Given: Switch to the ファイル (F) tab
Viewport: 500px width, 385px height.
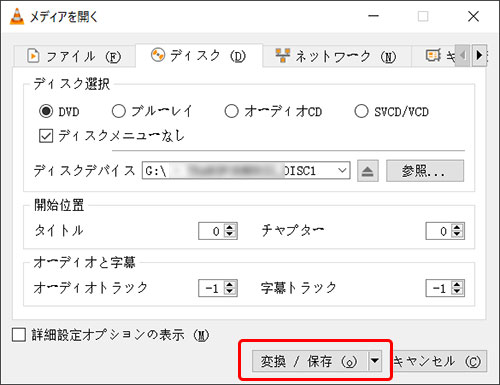Looking at the screenshot, I should [75, 56].
